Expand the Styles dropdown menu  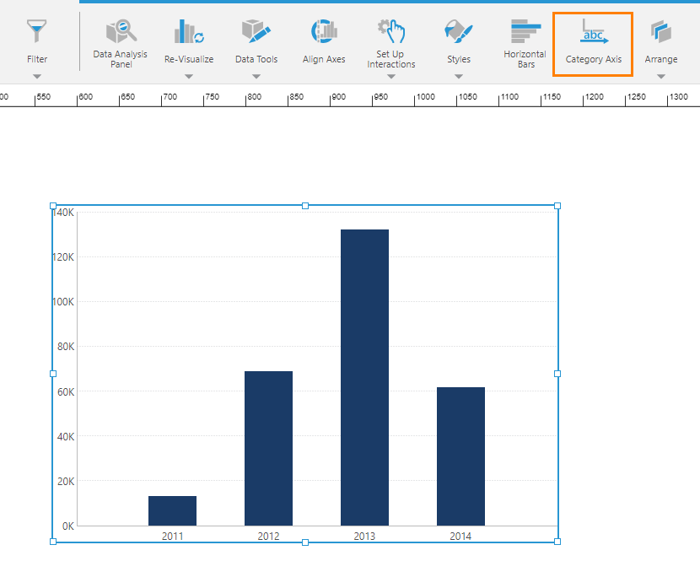click(458, 76)
